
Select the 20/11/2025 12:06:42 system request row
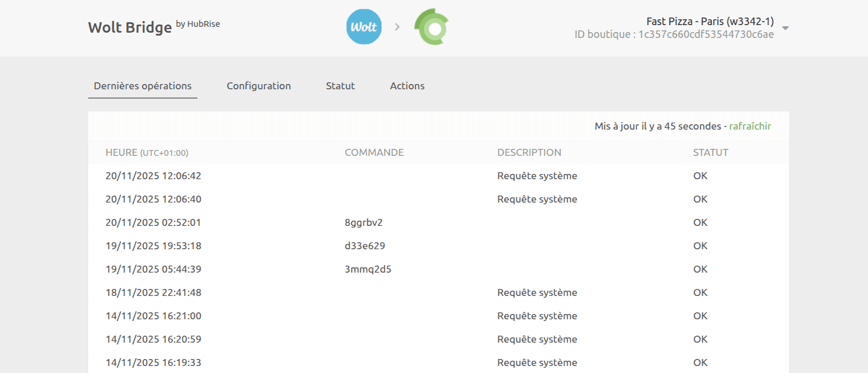153,176
